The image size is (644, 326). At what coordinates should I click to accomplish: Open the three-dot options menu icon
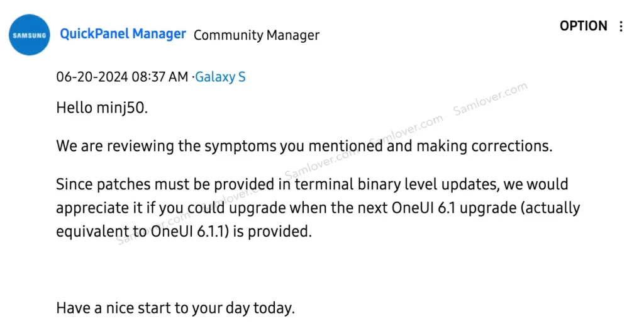[621, 26]
